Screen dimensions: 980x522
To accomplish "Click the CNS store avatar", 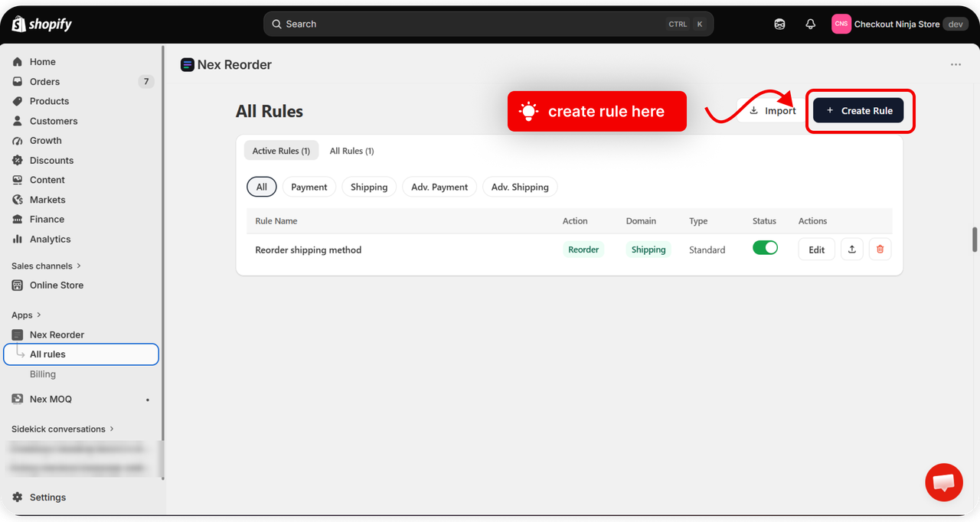I will [x=841, y=24].
